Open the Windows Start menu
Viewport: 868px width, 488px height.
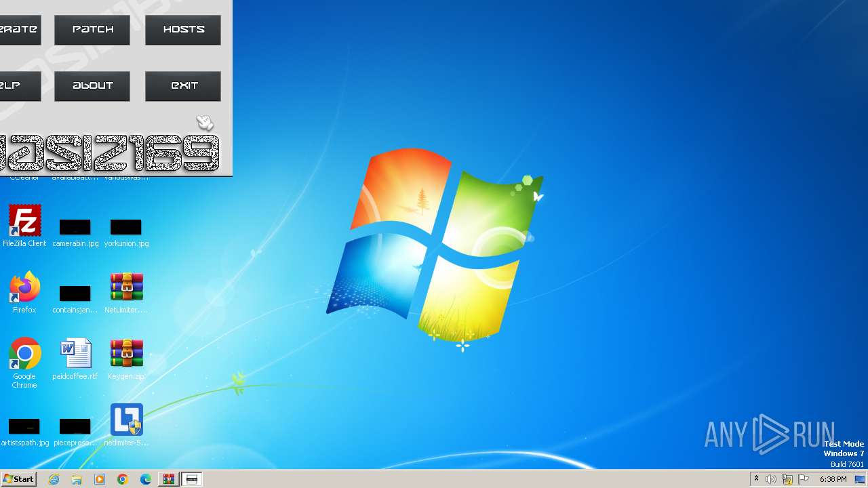click(18, 479)
